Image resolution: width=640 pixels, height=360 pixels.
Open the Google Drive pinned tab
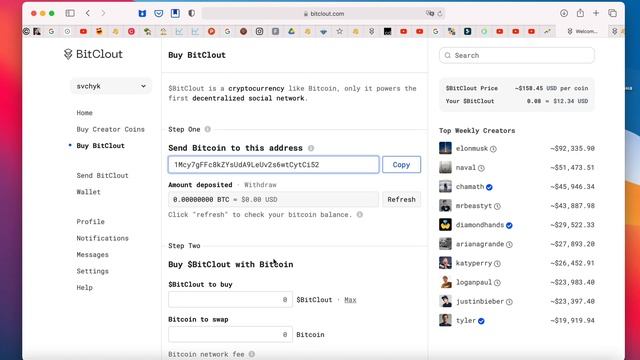pyautogui.click(x=291, y=31)
